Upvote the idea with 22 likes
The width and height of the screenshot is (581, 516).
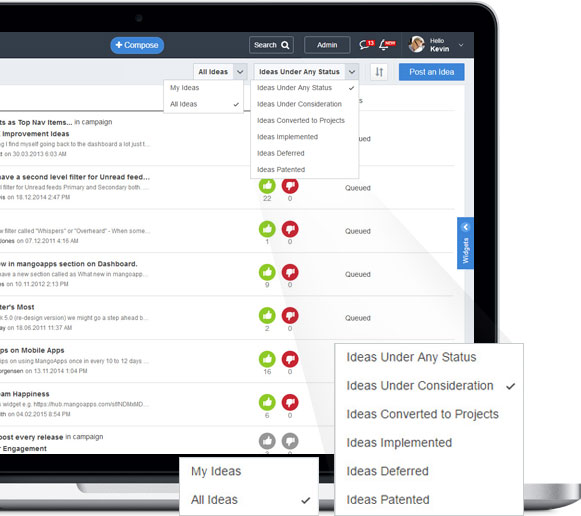(267, 186)
